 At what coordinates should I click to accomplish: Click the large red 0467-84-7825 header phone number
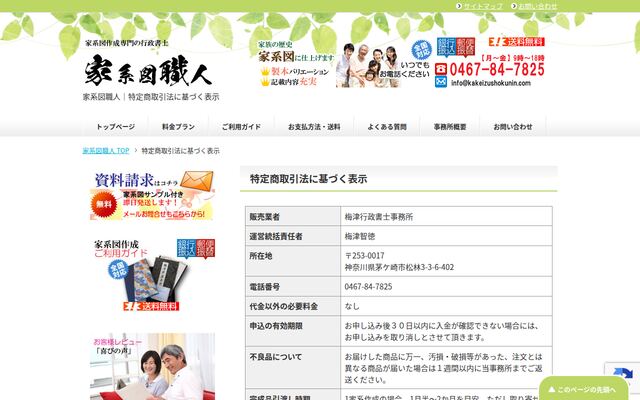497,69
